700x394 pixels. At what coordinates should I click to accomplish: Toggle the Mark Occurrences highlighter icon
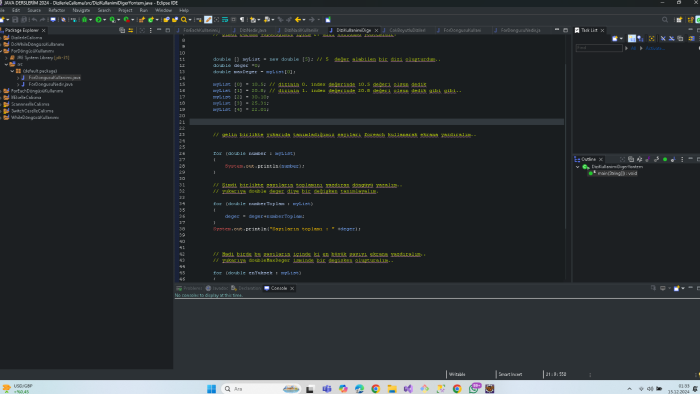[x=208, y=20]
